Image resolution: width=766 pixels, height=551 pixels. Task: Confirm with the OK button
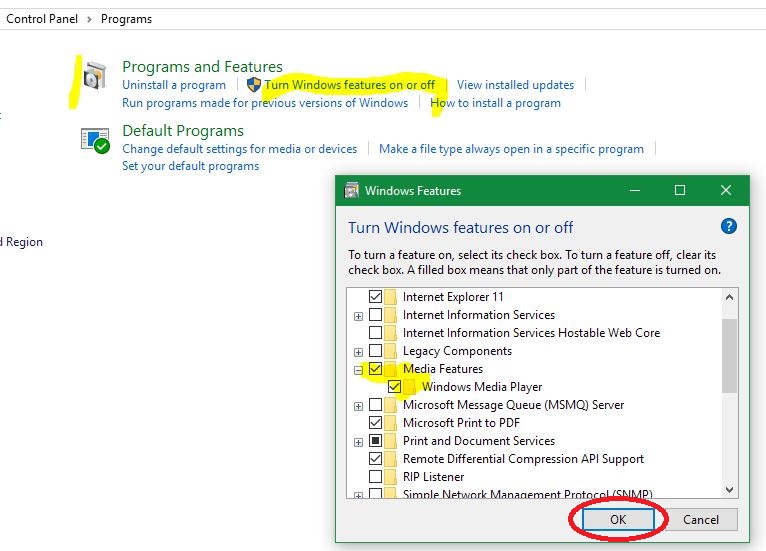[x=618, y=519]
